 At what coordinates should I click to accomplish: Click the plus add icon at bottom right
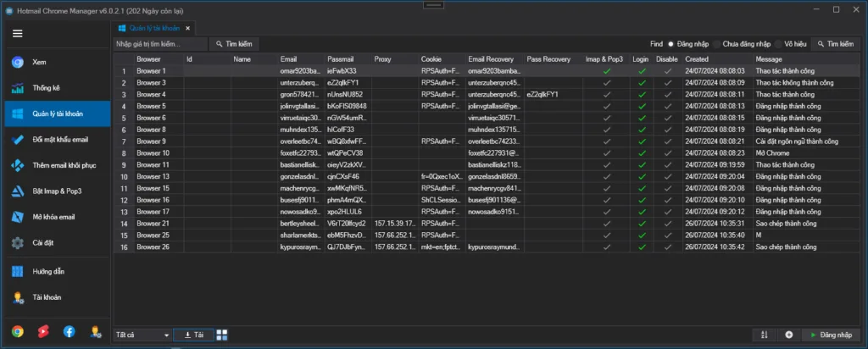pyautogui.click(x=789, y=335)
